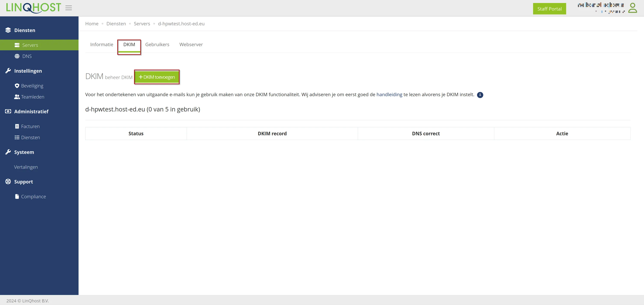The width and height of the screenshot is (644, 305).
Task: Click the Systeem section heading
Action: point(24,152)
